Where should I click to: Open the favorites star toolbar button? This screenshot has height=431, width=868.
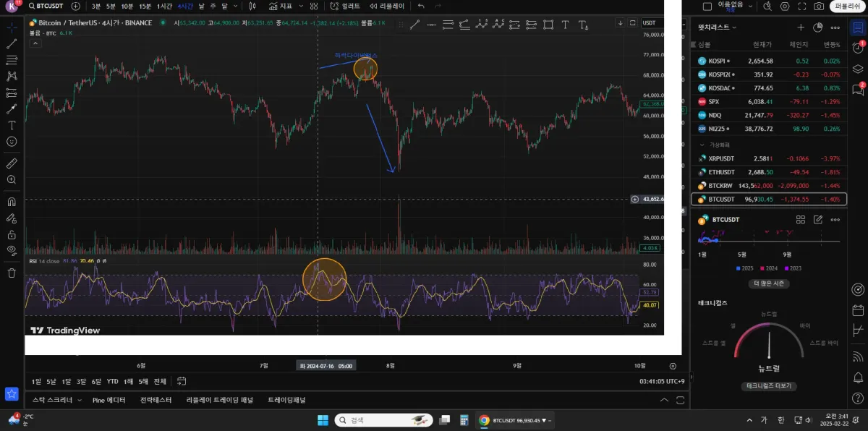click(12, 394)
